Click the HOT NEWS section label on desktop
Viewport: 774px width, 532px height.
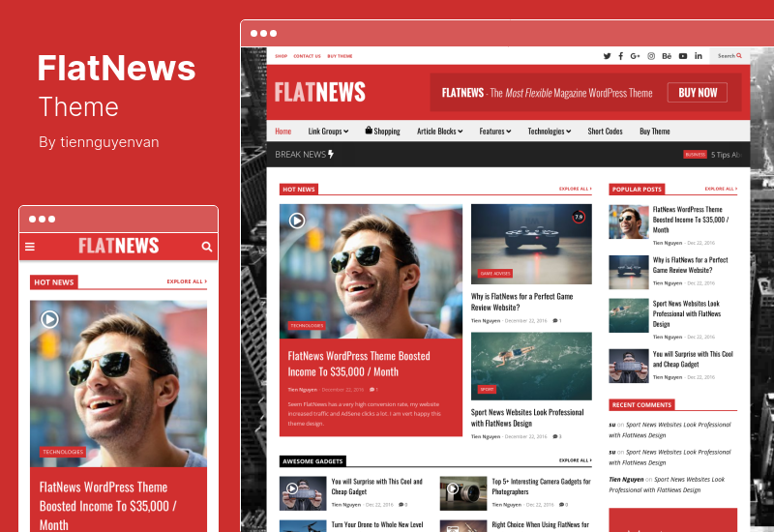299,189
